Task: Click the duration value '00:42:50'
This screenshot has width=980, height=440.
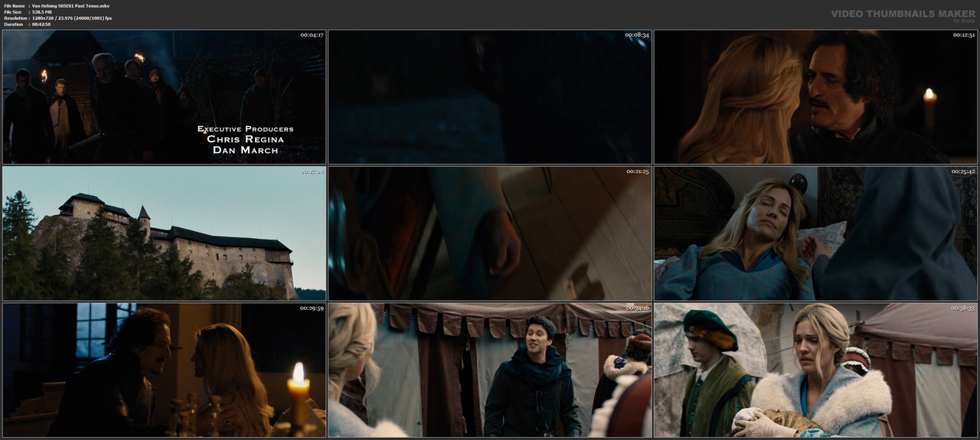Action: [41, 24]
